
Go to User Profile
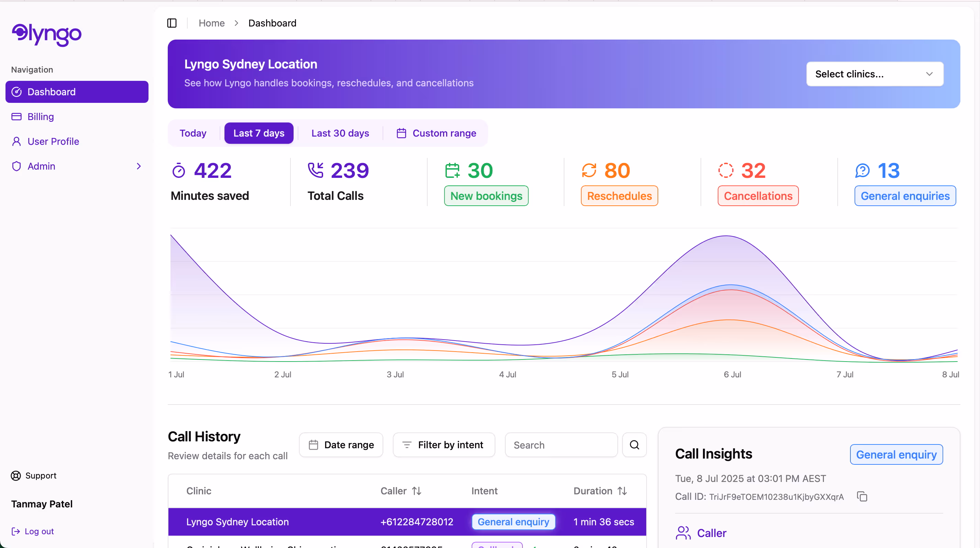pos(53,141)
